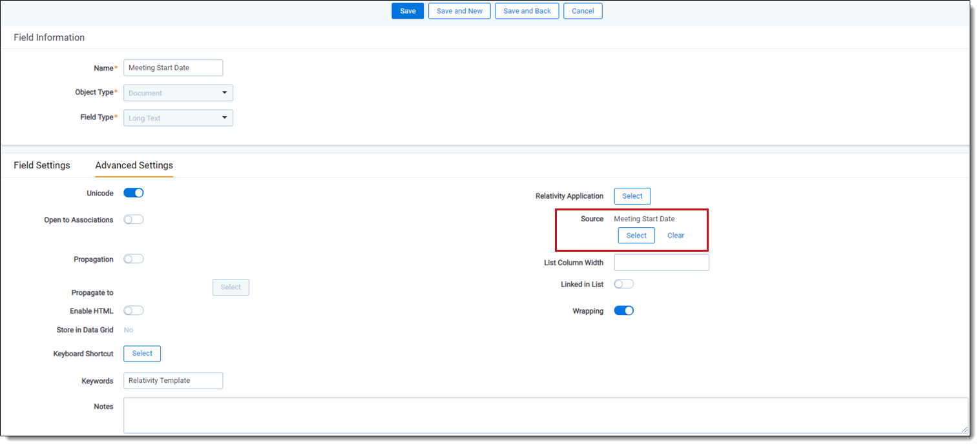
Task: Turn on the Propagation toggle
Action: pyautogui.click(x=133, y=259)
